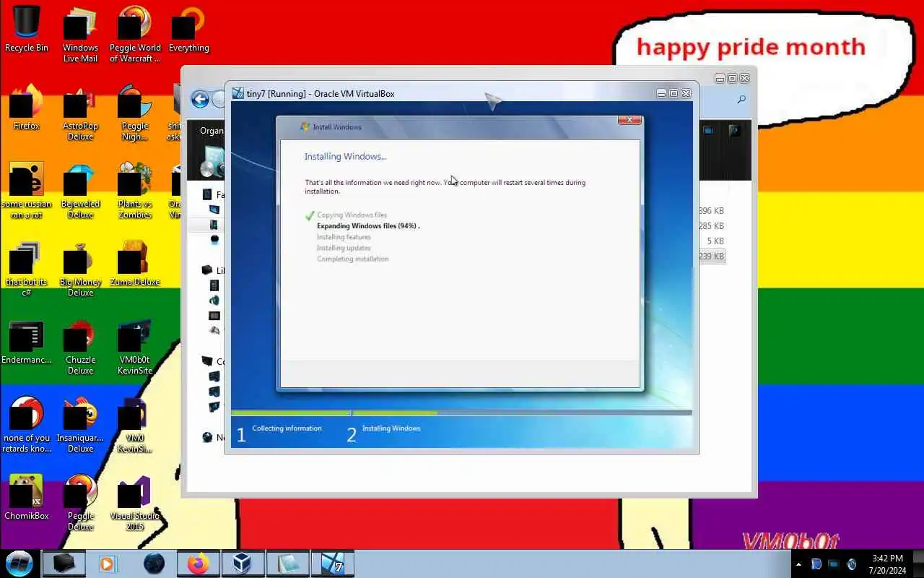Click the '2 Installing Windows' stage label

[x=383, y=432]
